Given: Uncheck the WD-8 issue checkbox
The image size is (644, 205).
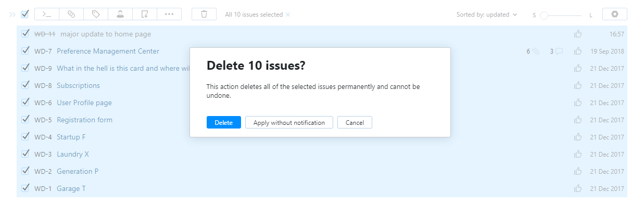Looking at the screenshot, I should point(25,85).
